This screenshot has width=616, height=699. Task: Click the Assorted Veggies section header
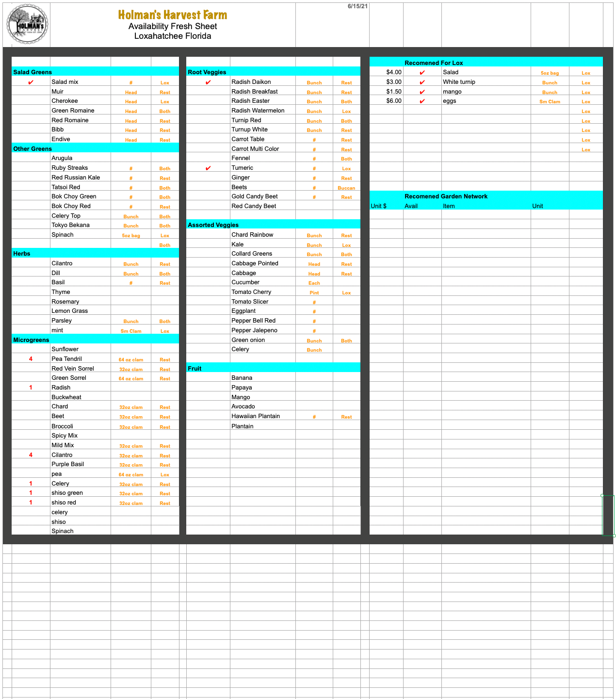213,225
